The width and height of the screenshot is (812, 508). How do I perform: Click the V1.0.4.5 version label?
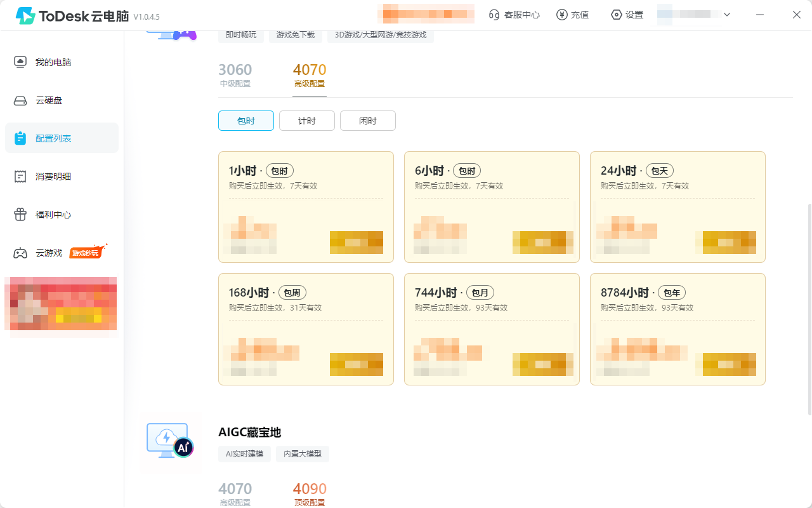tap(146, 17)
